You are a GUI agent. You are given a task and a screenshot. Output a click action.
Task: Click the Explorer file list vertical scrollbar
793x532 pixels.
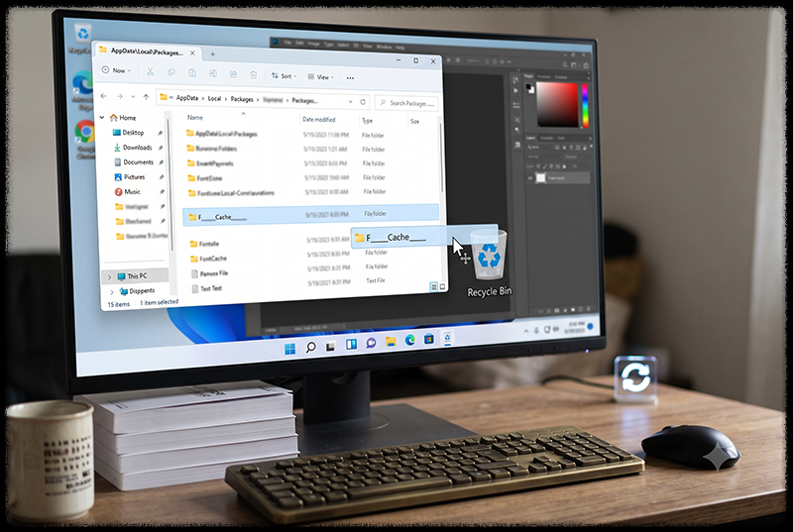click(x=441, y=157)
